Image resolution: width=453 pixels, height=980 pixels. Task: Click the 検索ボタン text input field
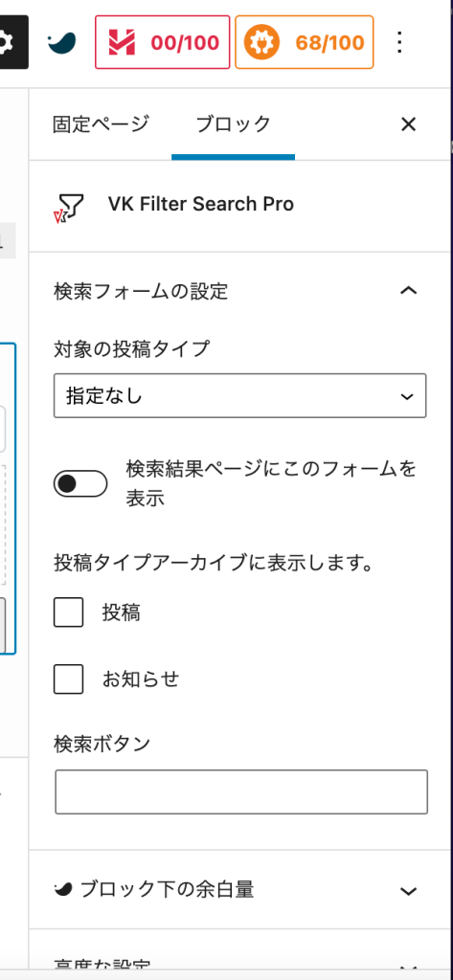click(x=241, y=791)
